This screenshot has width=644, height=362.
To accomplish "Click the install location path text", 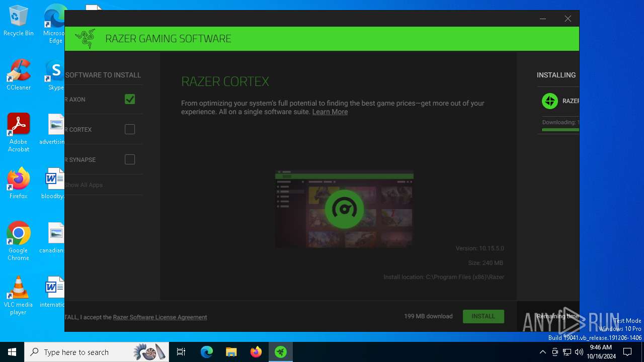I will (444, 277).
